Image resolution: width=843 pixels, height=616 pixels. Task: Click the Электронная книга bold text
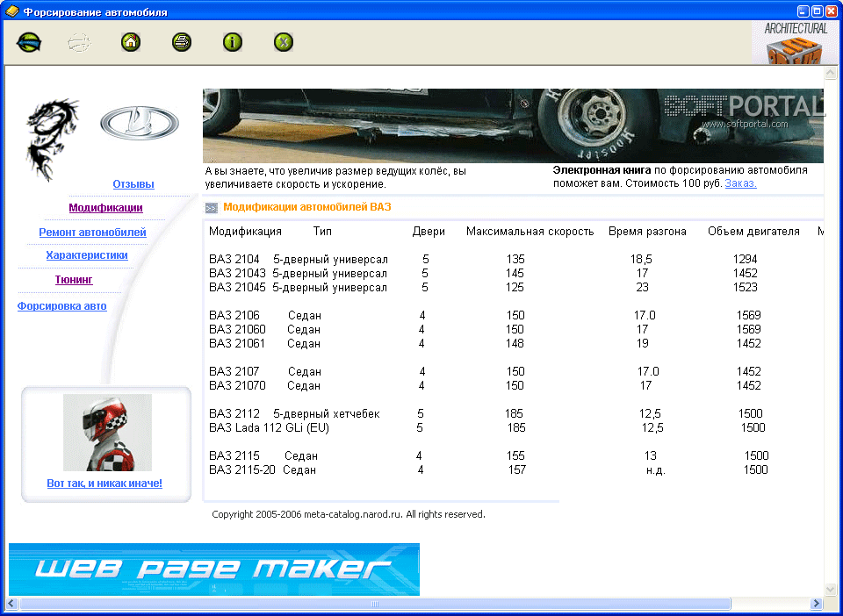point(602,170)
